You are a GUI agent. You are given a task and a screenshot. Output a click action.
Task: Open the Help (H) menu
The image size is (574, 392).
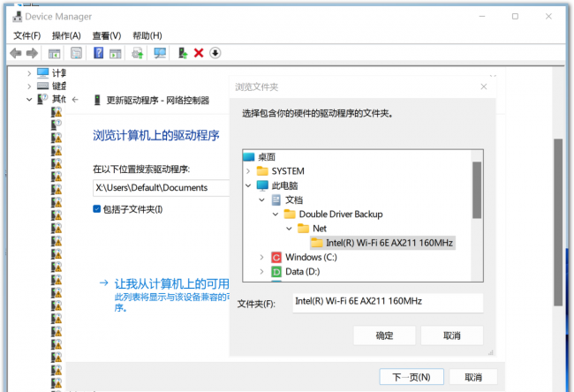147,35
